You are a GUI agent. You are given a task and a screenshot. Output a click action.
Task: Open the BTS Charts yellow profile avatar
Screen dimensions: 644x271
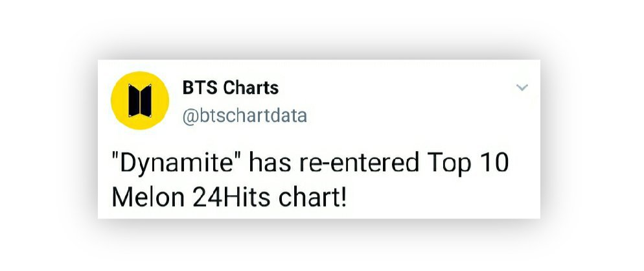[x=140, y=100]
